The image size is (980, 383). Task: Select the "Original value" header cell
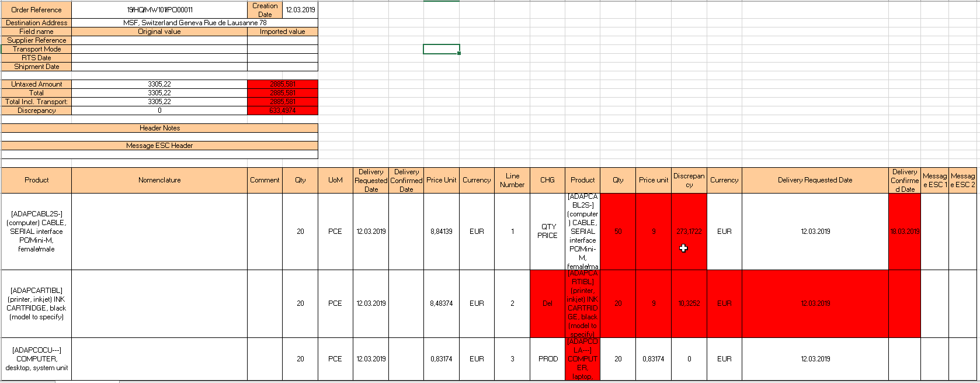pos(159,32)
